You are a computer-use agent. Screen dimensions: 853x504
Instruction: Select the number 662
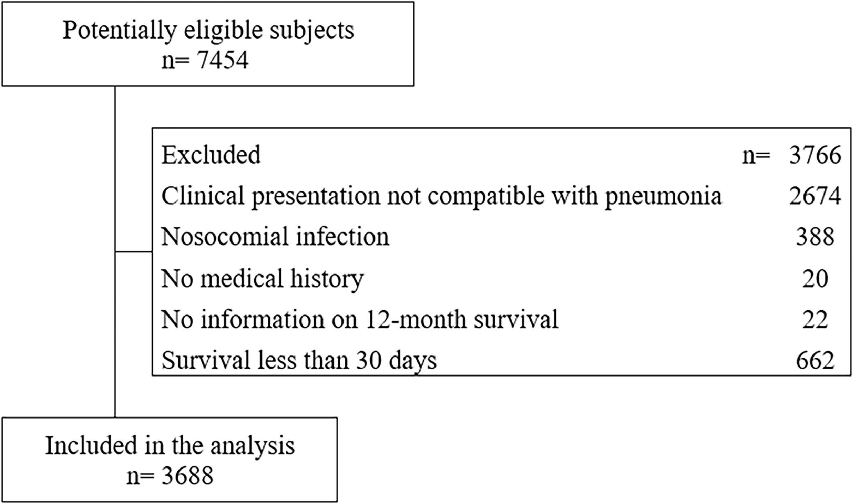[x=815, y=360]
